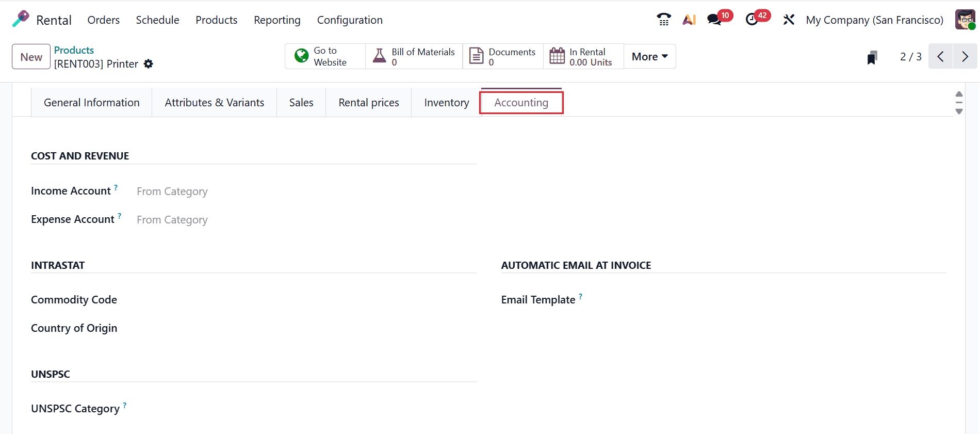980x434 pixels.
Task: Click the company switcher My Company (San Francisco)
Action: pyautogui.click(x=875, y=20)
